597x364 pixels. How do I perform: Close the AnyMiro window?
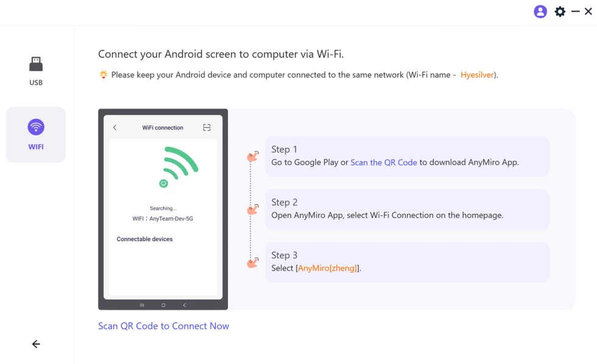tap(588, 12)
